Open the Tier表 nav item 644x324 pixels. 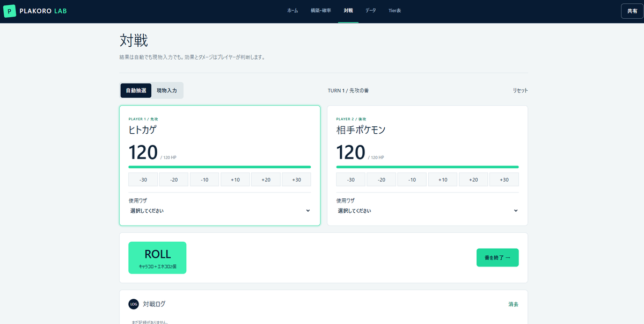pyautogui.click(x=395, y=11)
